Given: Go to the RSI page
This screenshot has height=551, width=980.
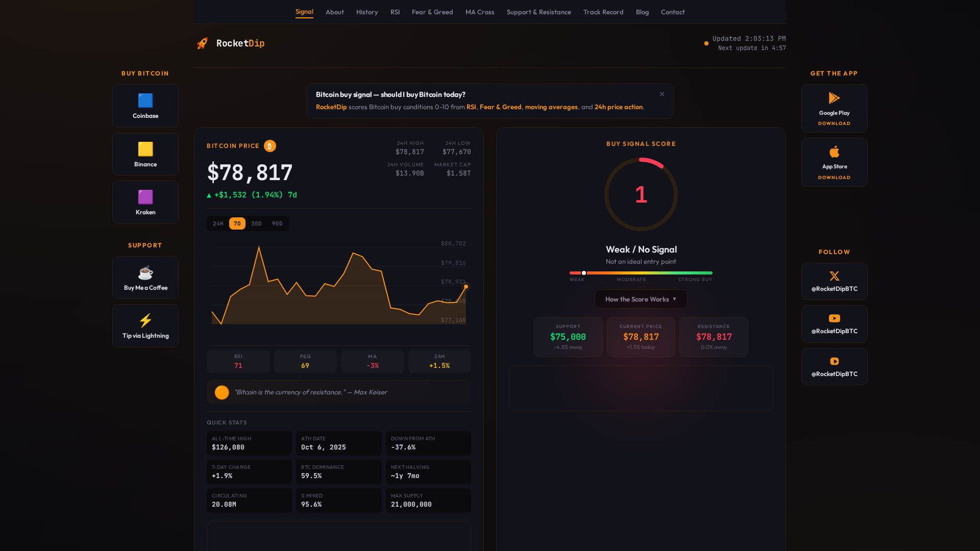Looking at the screenshot, I should [395, 12].
